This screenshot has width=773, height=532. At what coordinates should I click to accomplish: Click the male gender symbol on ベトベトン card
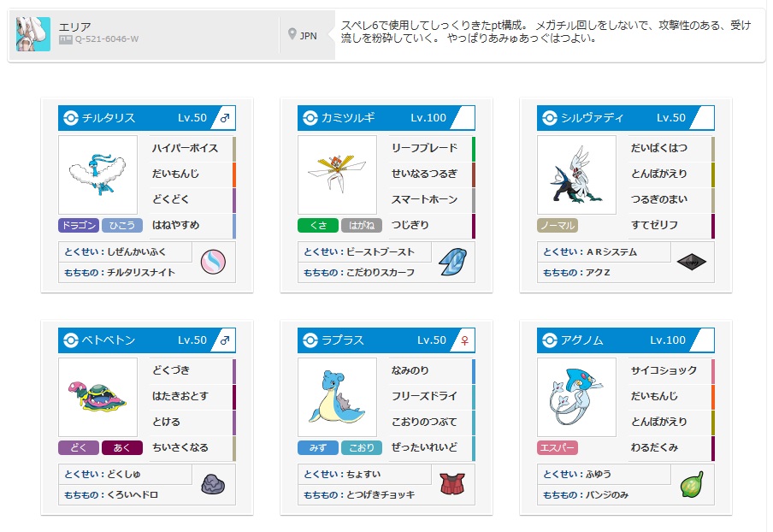coord(225,340)
